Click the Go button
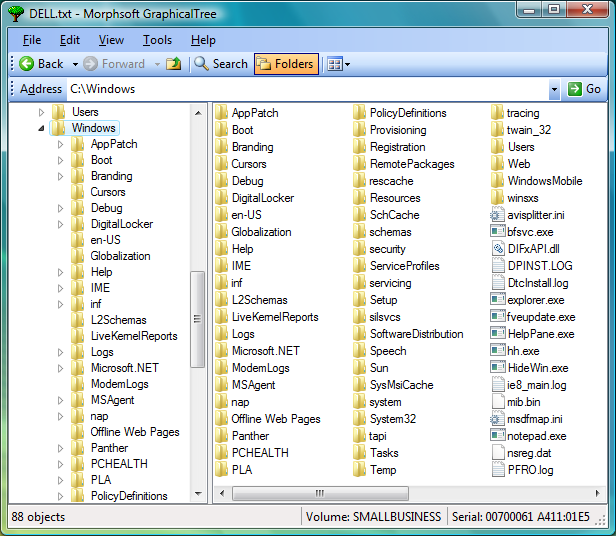This screenshot has height=536, width=616. tap(584, 89)
